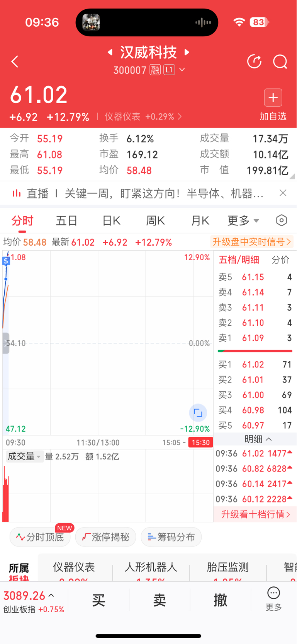Tap the 09:36 trade at 60.82

click(254, 469)
